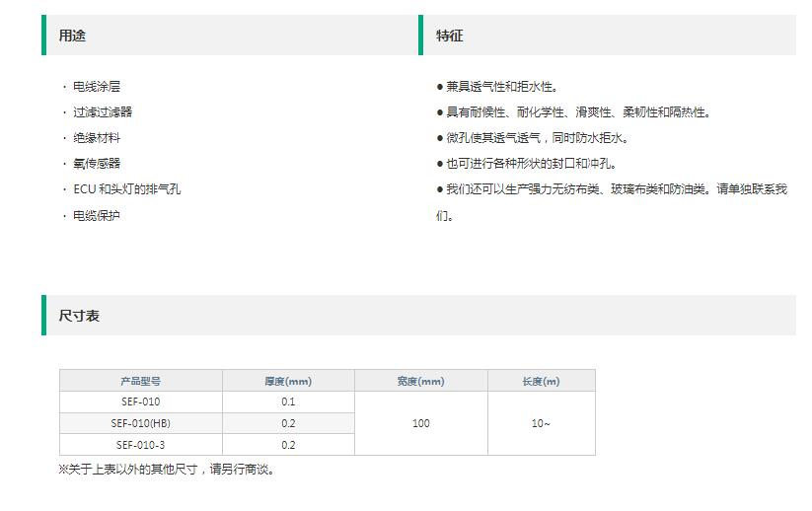Click the 产品型号 column header
The width and height of the screenshot is (812, 511).
141,381
